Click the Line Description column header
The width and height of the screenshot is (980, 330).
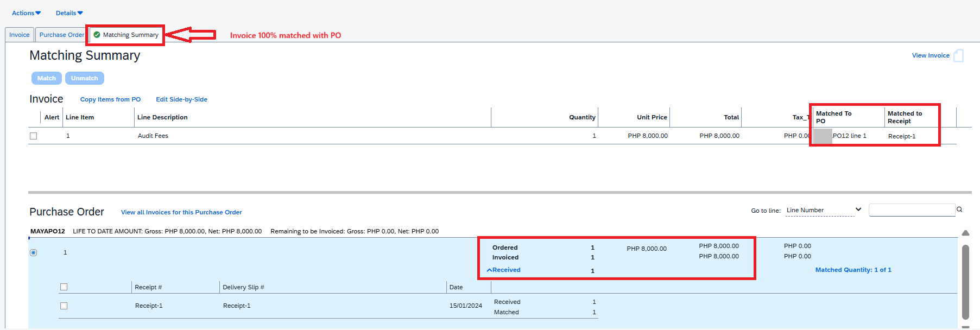[x=162, y=117]
